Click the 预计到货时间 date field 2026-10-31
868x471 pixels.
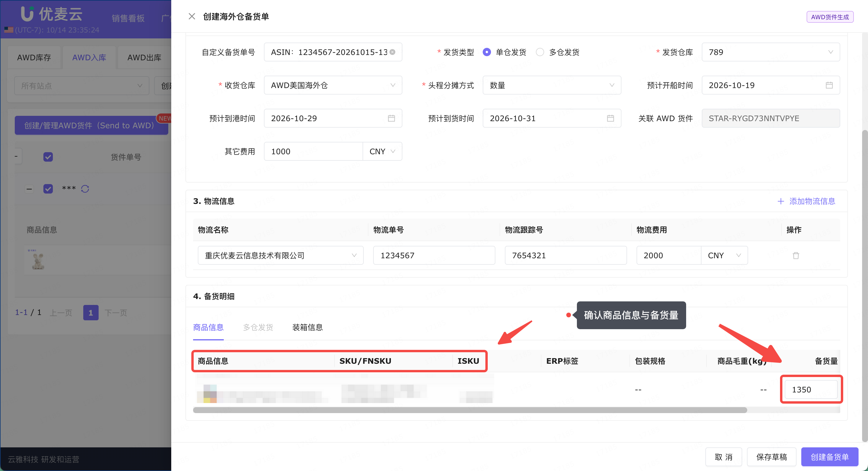pos(552,118)
